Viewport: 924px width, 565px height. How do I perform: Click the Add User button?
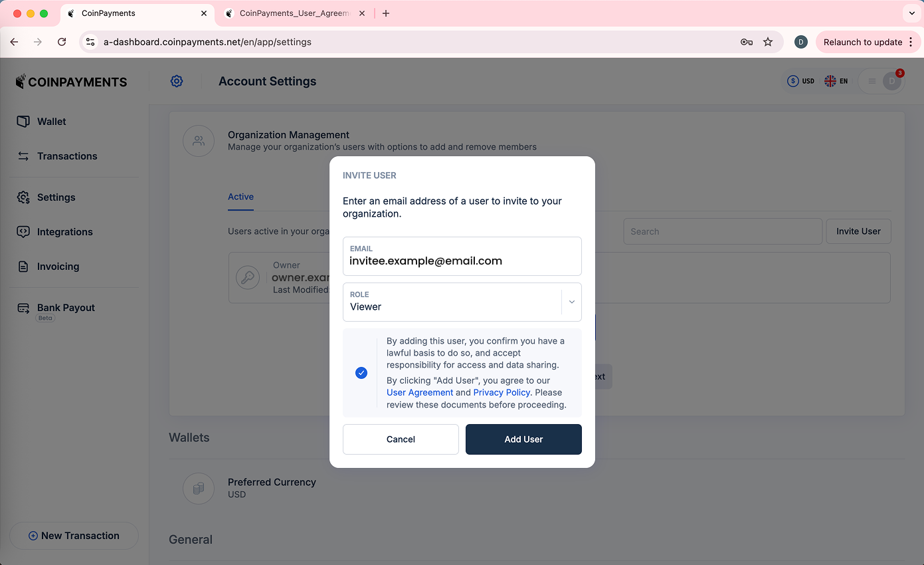523,439
